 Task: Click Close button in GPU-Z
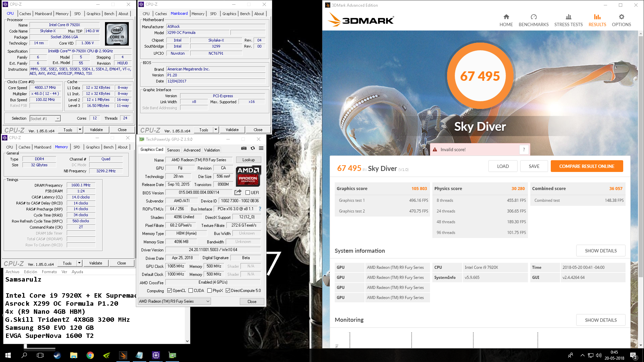[252, 301]
